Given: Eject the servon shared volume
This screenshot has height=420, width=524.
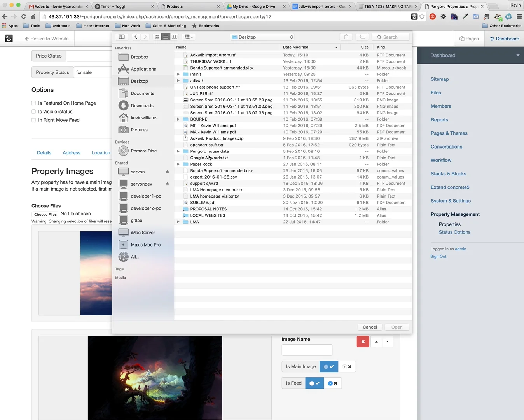Looking at the screenshot, I should 168,172.
